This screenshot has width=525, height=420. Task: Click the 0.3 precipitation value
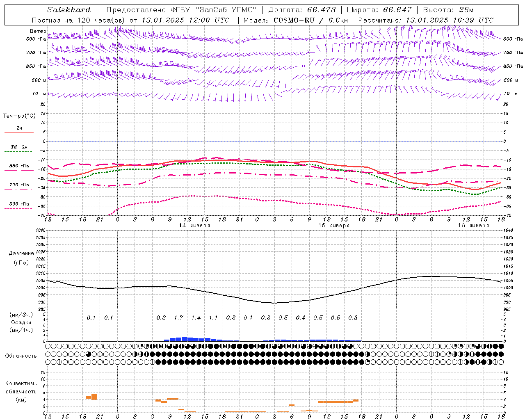pyautogui.click(x=353, y=317)
